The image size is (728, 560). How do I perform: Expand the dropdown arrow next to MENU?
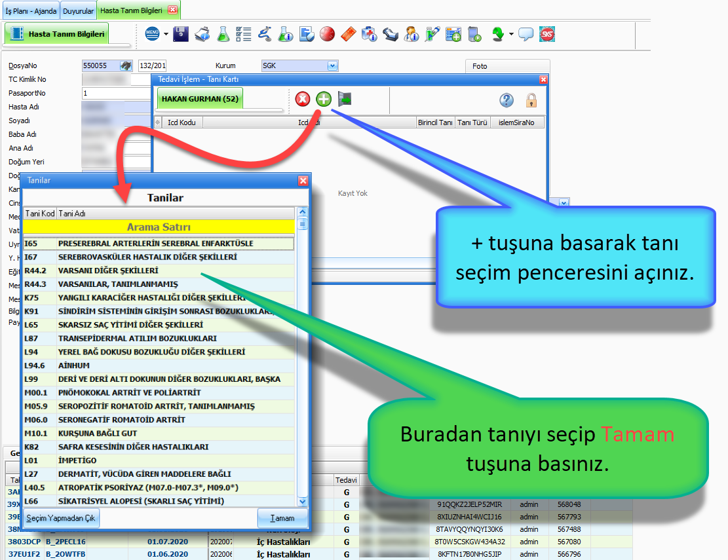pos(166,34)
